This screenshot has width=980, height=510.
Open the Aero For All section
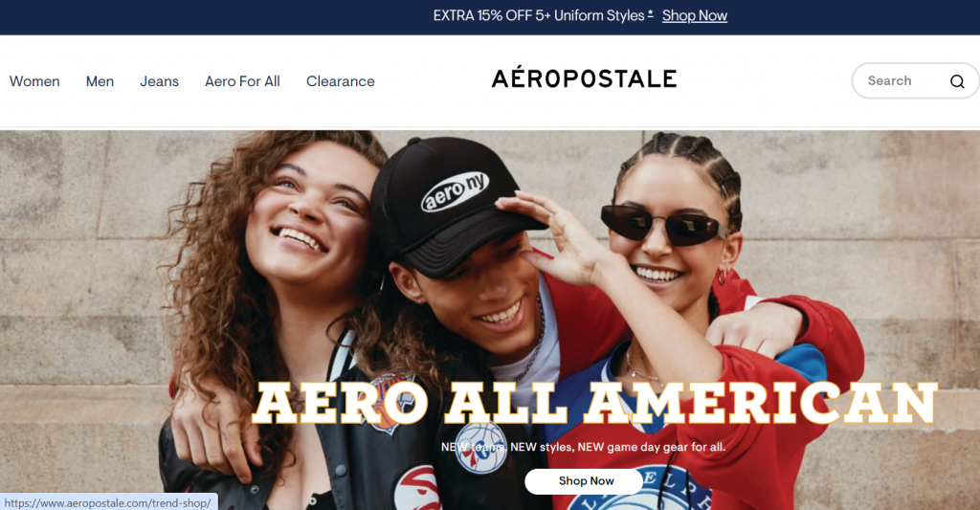[242, 81]
